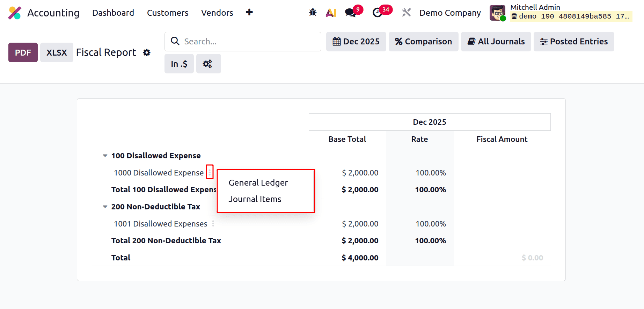Open three-dot menu of 1000 Disallowed Expense

(210, 172)
